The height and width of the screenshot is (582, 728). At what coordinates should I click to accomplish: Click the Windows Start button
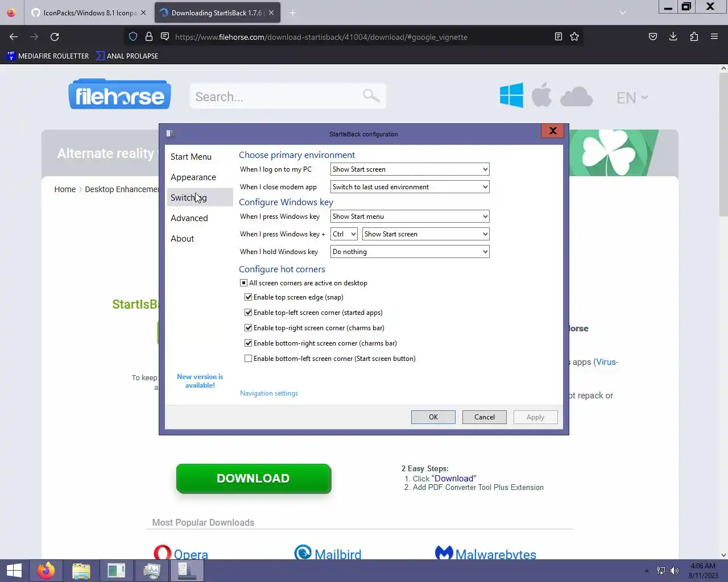pyautogui.click(x=14, y=570)
